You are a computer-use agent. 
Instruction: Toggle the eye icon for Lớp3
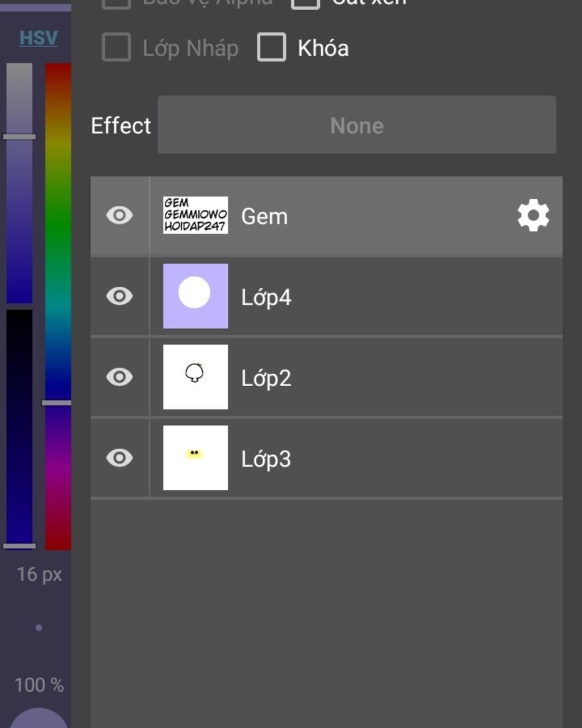(x=119, y=458)
